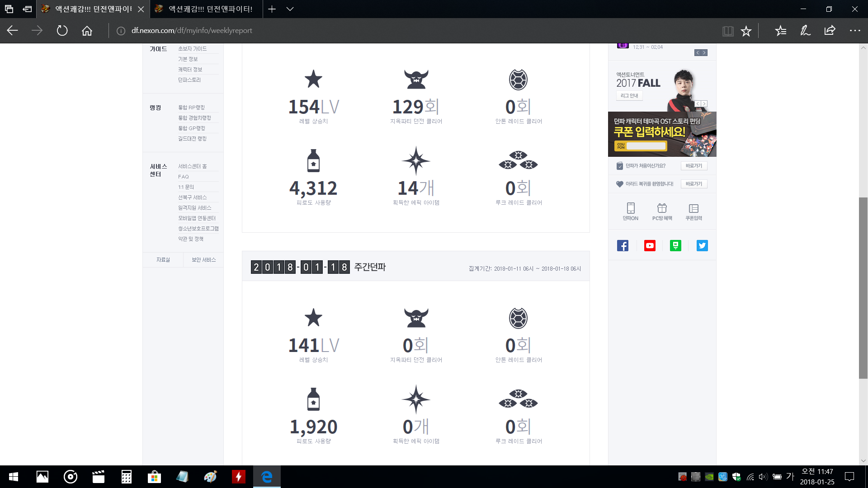Visit the Facebook page icon
This screenshot has width=868, height=488.
click(623, 245)
